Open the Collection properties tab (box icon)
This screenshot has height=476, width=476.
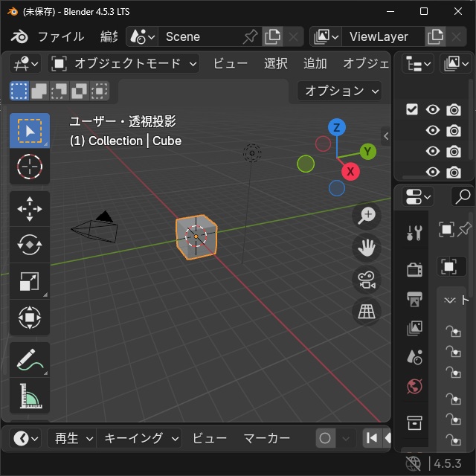pos(414,423)
